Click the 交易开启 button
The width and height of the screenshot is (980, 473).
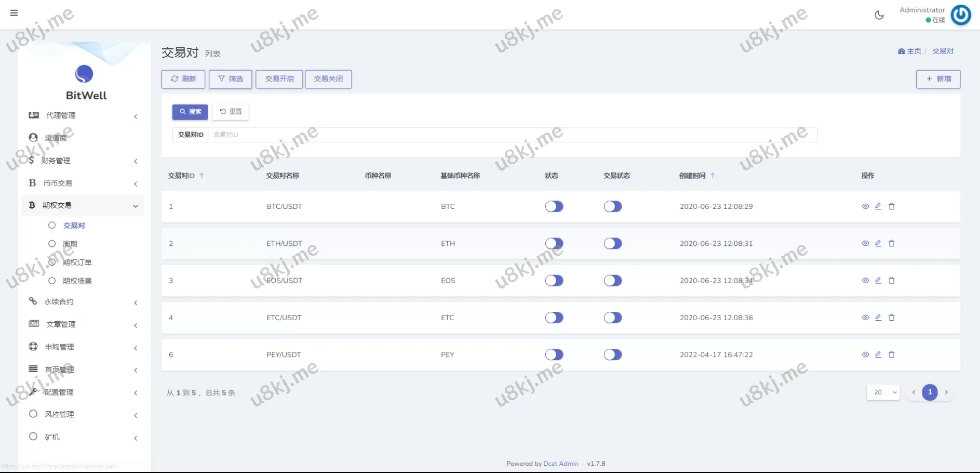pos(279,79)
